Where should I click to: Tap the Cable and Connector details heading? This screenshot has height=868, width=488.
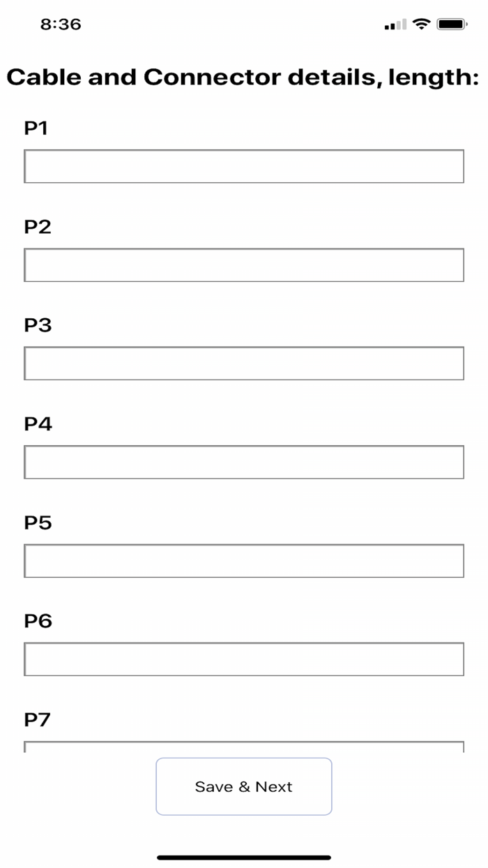(x=243, y=77)
